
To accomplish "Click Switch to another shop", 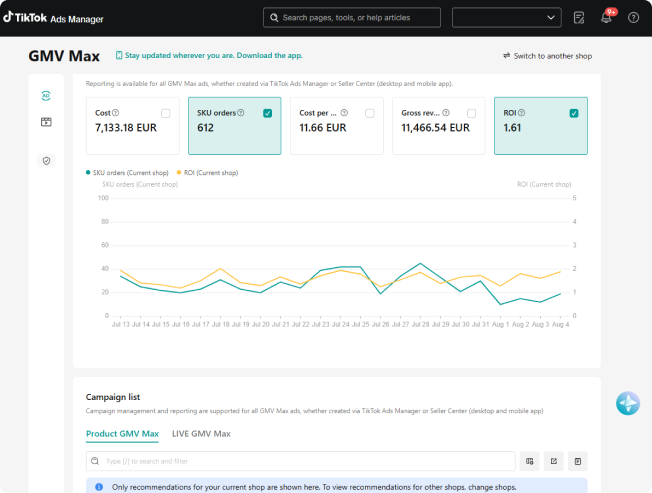I will [x=548, y=56].
